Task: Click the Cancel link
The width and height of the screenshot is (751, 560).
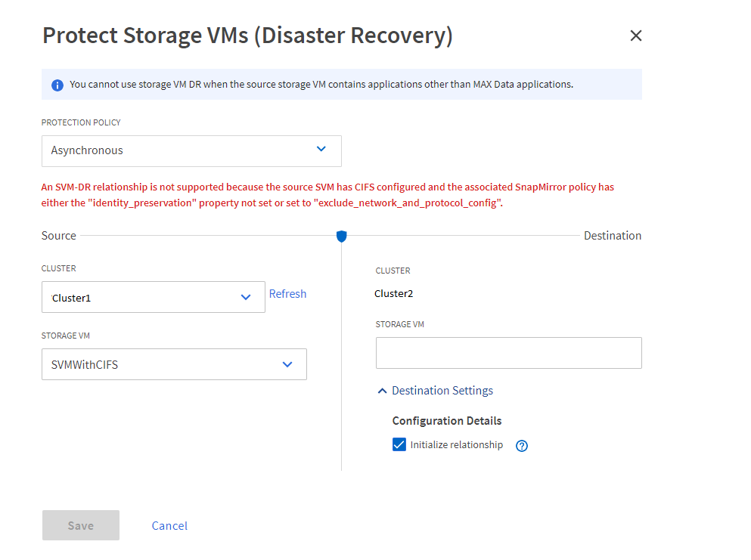Action: tap(169, 526)
